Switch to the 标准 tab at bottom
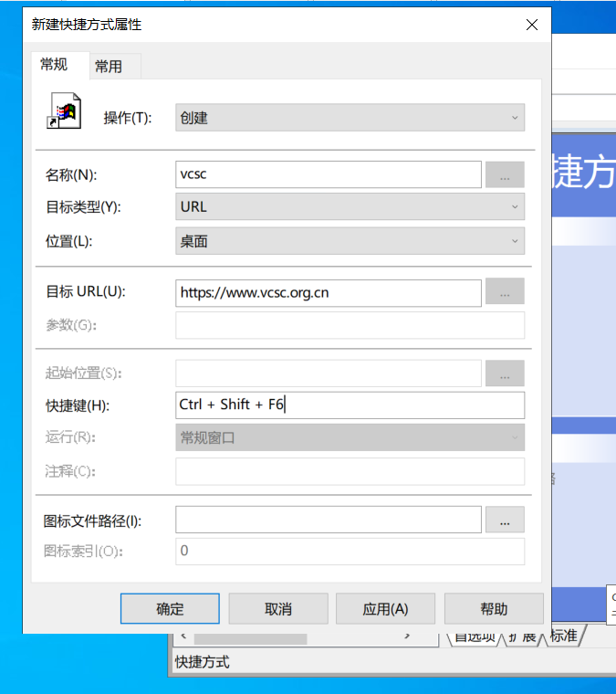Image resolution: width=616 pixels, height=694 pixels. (x=563, y=636)
